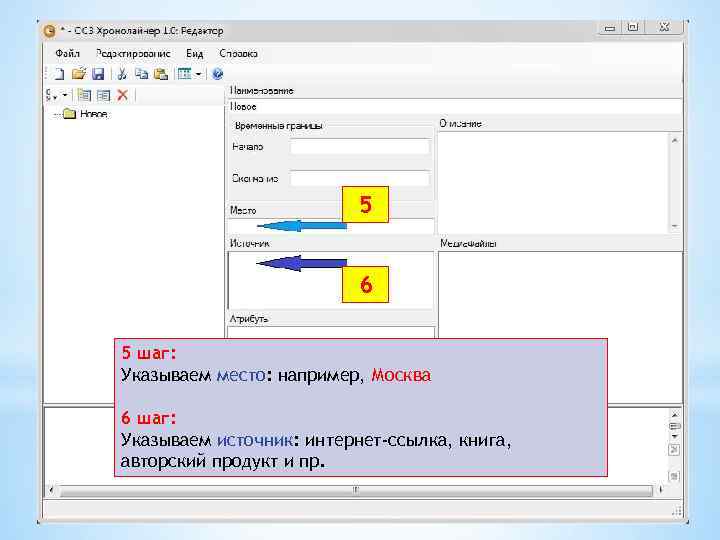The width and height of the screenshot is (720, 540).
Task: Click the add child item tree icon
Action: 84,96
